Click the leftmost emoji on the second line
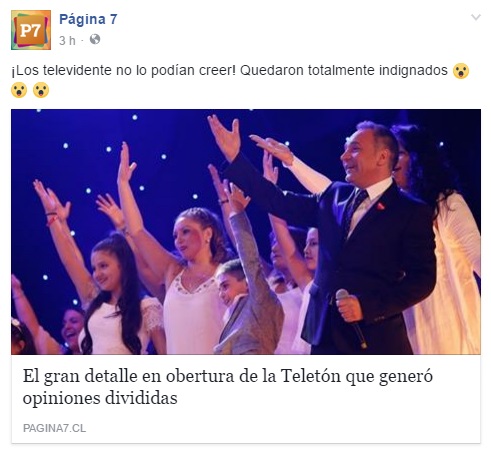The height and width of the screenshot is (449, 491). pyautogui.click(x=19, y=90)
